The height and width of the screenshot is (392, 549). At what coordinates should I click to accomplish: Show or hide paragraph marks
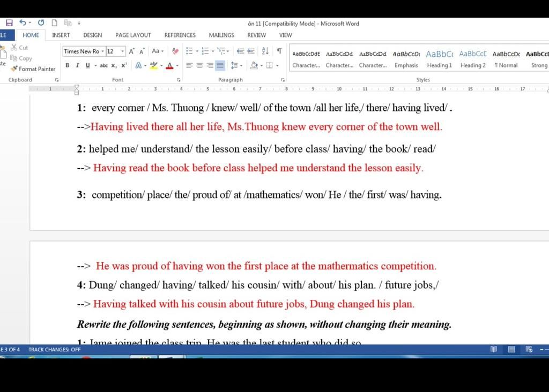(x=279, y=51)
